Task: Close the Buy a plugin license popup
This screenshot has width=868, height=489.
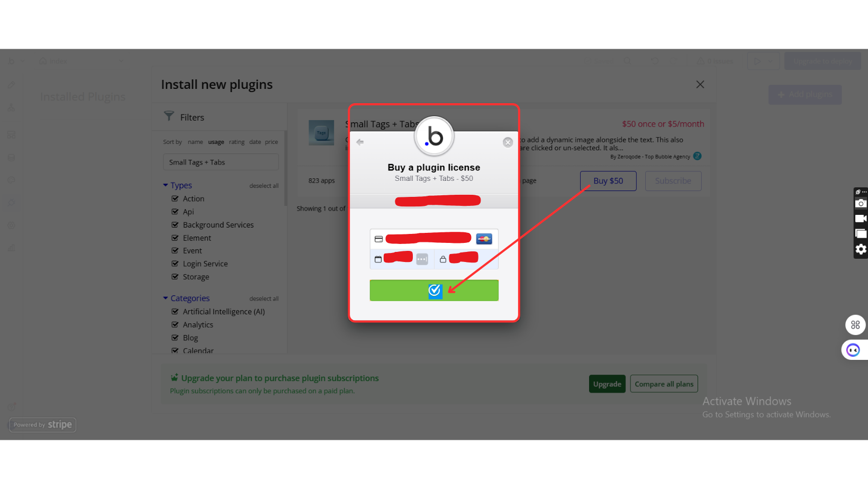Action: coord(508,142)
